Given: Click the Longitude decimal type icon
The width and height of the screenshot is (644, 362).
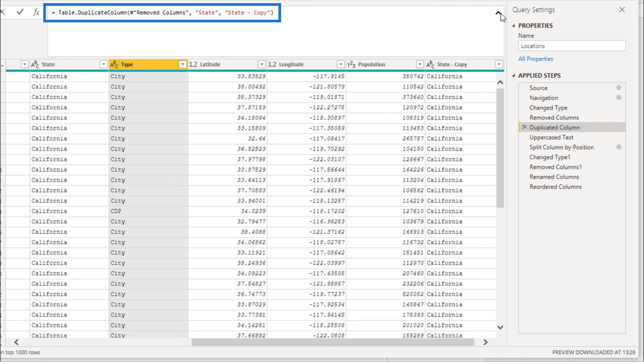Looking at the screenshot, I should (x=272, y=64).
